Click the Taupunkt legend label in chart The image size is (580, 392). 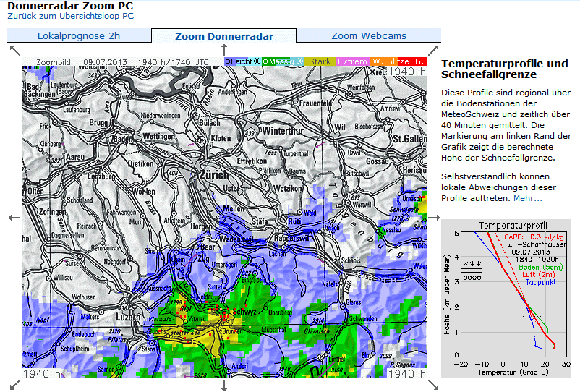[540, 282]
